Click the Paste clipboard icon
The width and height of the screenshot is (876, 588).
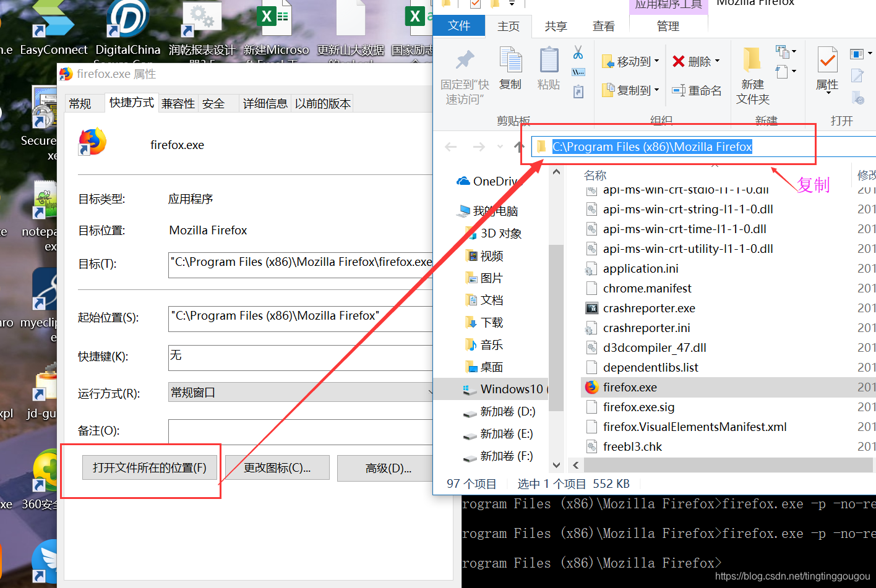(x=549, y=61)
